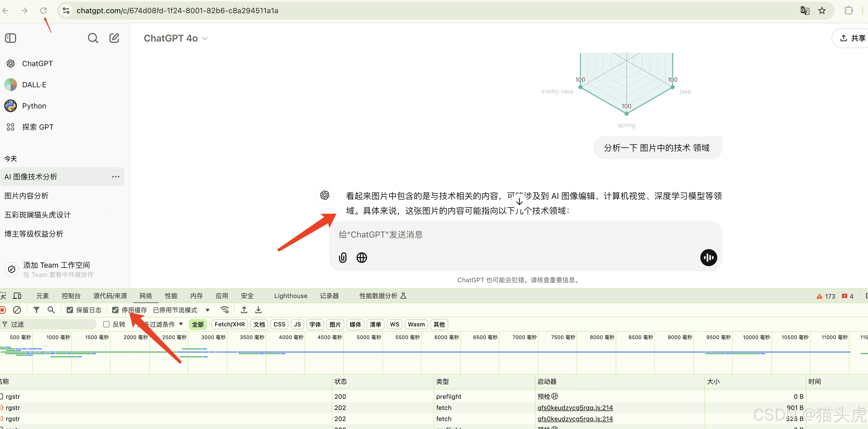Open the Lighthouse tab
Screen dimensions: 868x429
[290, 296]
